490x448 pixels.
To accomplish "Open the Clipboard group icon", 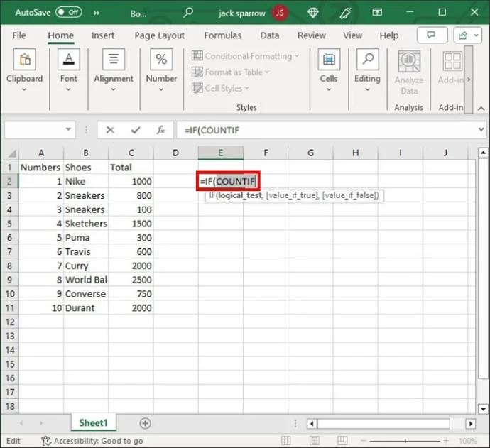I will coord(24,61).
